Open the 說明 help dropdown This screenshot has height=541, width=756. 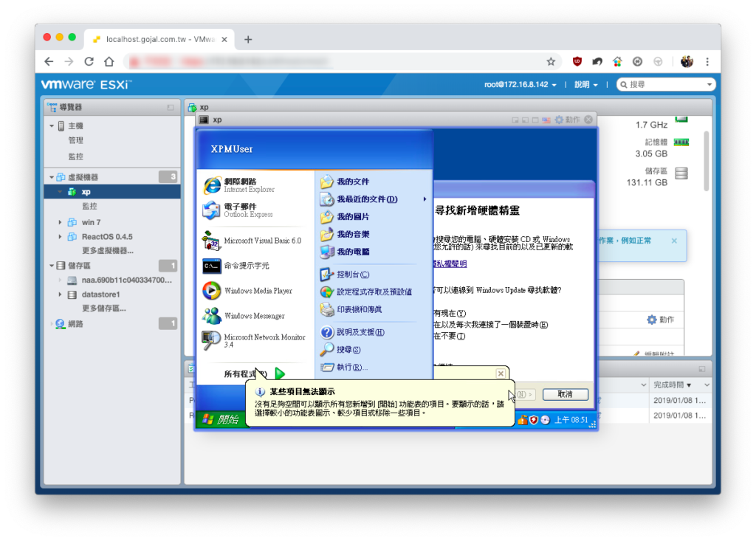585,84
